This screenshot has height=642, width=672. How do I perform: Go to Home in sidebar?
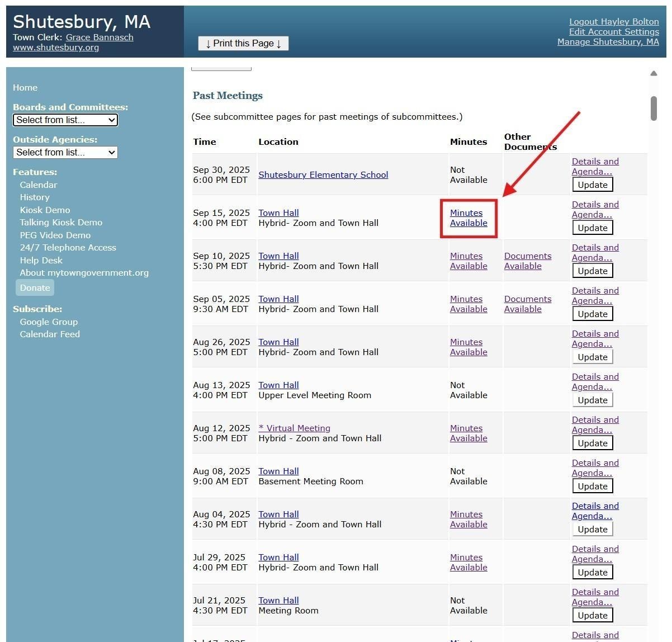25,88
